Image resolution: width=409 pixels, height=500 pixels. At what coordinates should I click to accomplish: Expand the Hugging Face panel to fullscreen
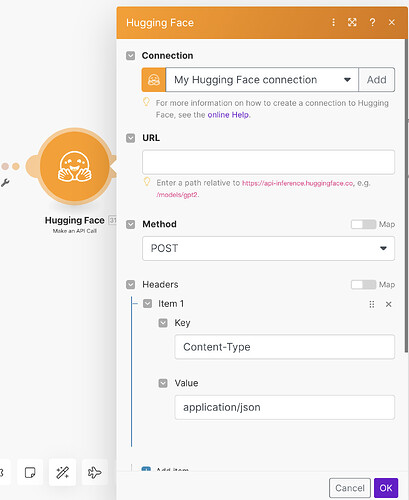pos(352,22)
